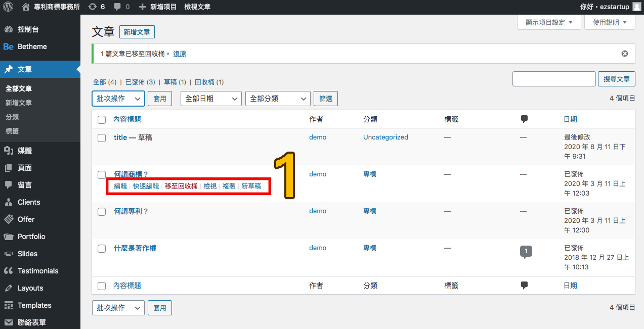Toggle the select-all checkbox in table header
Screen dimensions: 644x329
pos(102,120)
